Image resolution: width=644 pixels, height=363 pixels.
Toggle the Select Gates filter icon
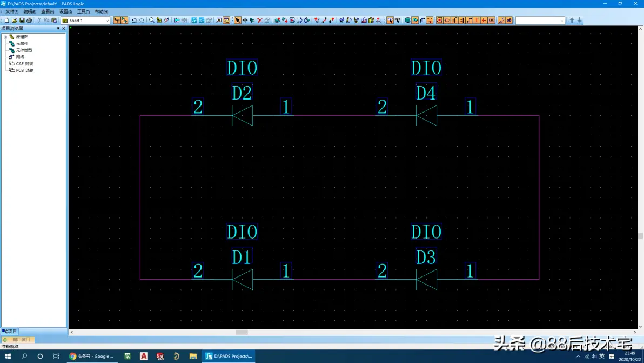point(415,20)
